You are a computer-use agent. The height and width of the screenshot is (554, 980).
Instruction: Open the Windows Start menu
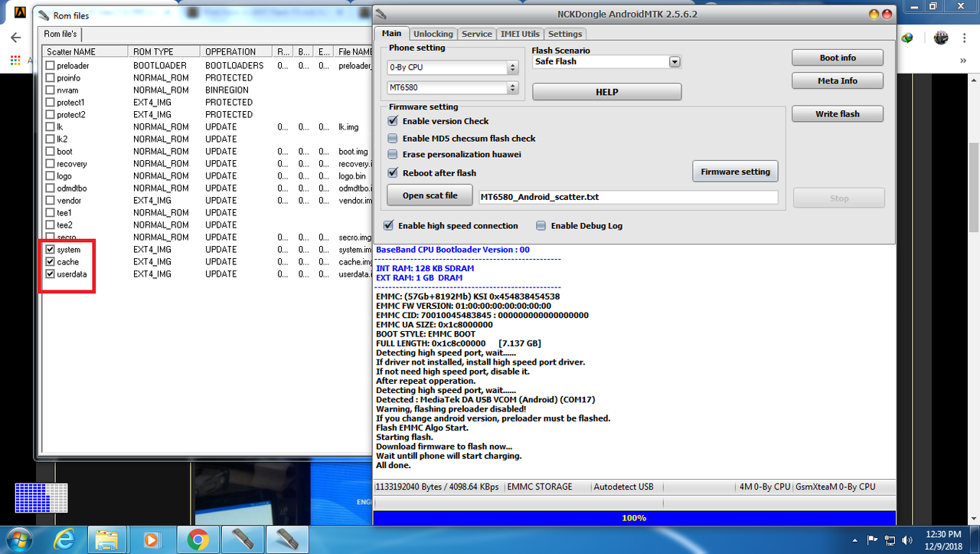[x=20, y=539]
